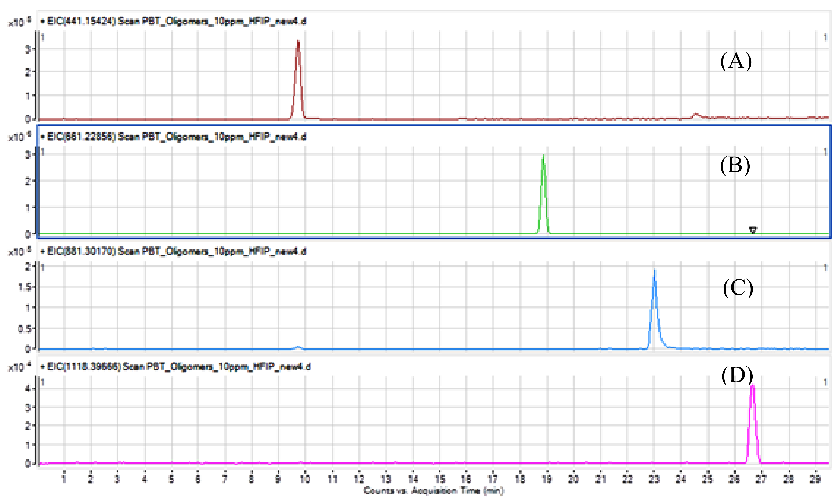840x504 pixels.
Task: Click the 'Counts vs. Acquisition Time (min)' axis label
Action: pos(434,490)
